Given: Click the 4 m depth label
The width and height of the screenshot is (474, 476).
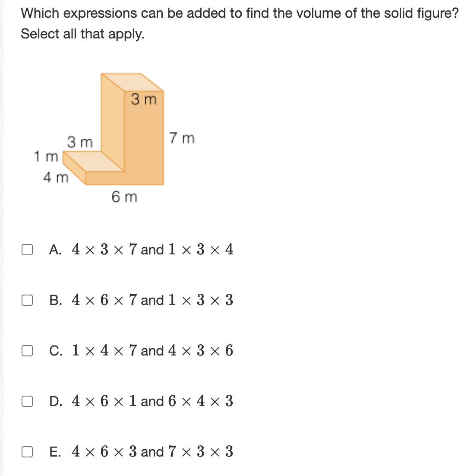Looking at the screenshot, I should (56, 177).
